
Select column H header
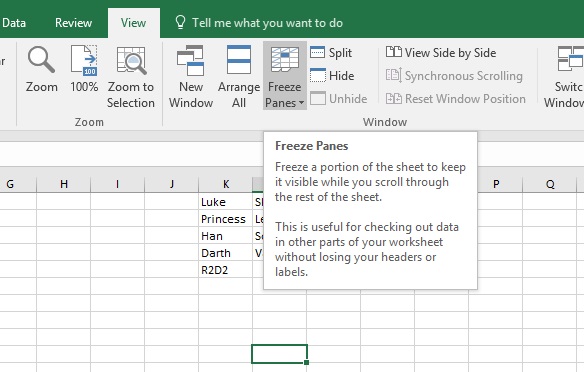tap(64, 184)
